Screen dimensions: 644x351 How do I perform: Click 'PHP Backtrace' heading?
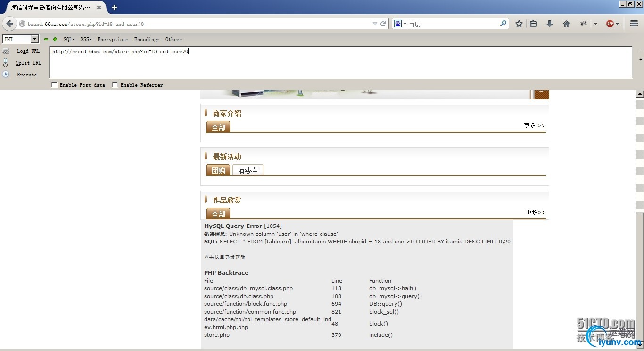click(226, 273)
